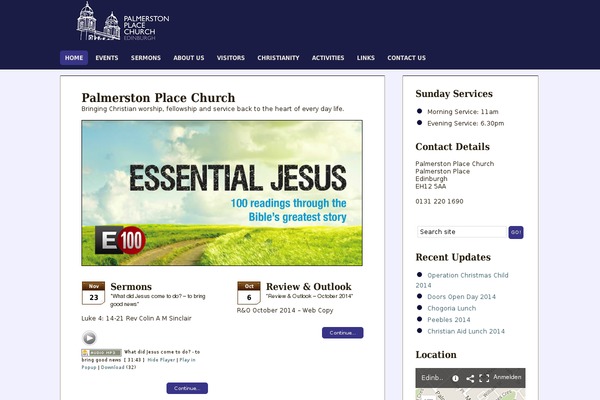Screen dimensions: 600x400
Task: Click the Essential Jesus banner image
Action: (x=222, y=193)
